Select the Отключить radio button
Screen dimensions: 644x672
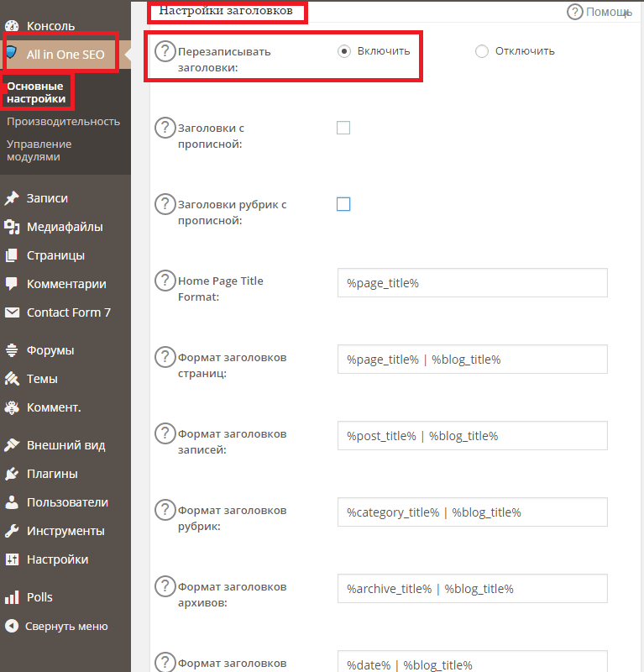point(482,51)
